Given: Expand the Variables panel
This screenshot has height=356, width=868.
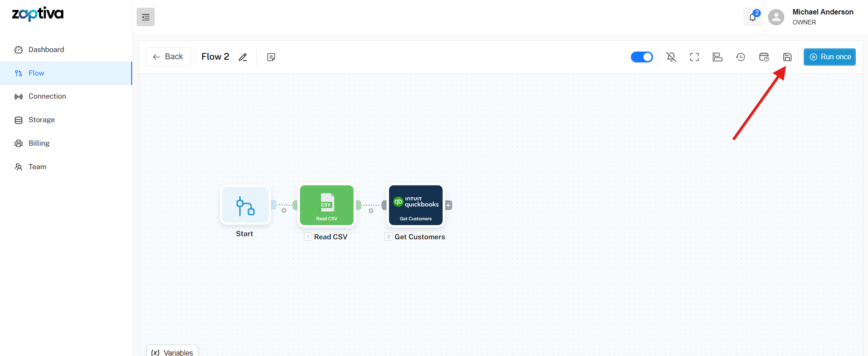Looking at the screenshot, I should pyautogui.click(x=172, y=352).
